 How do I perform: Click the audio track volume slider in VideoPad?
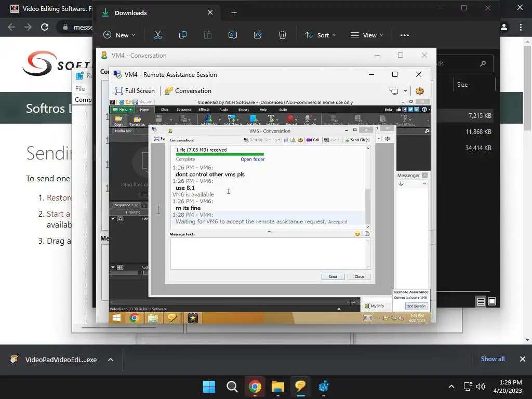[x=125, y=273]
